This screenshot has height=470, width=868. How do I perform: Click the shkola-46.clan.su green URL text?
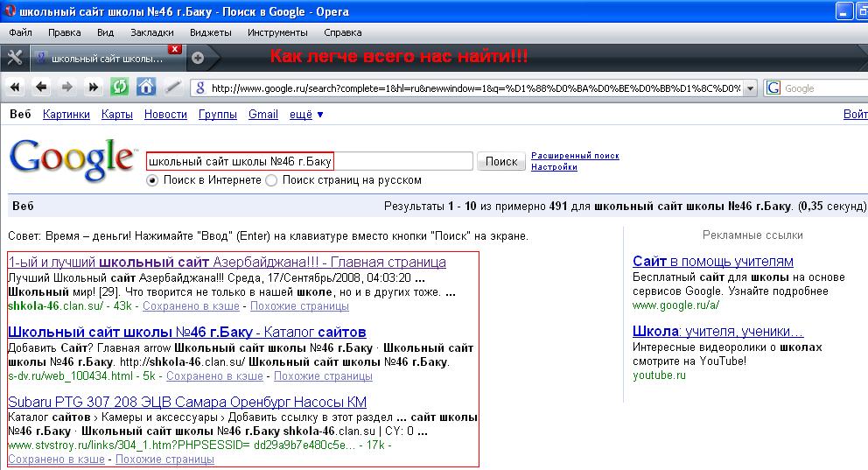pos(55,305)
